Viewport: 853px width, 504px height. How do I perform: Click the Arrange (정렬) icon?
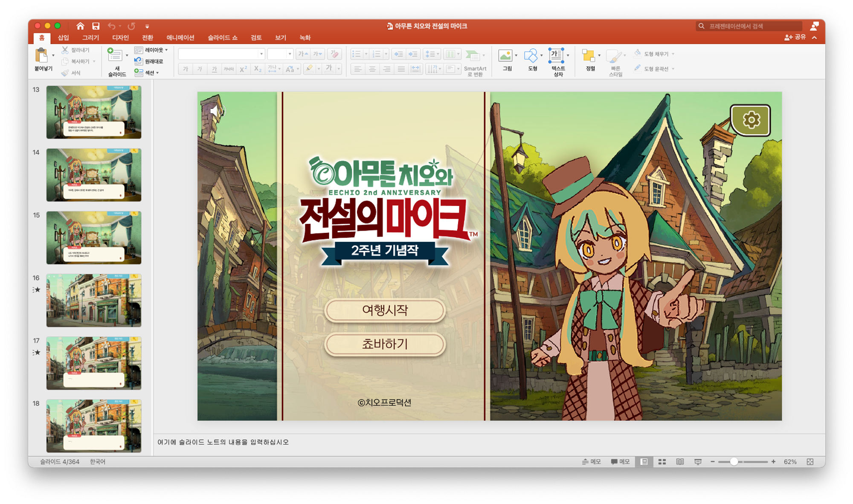pyautogui.click(x=589, y=56)
